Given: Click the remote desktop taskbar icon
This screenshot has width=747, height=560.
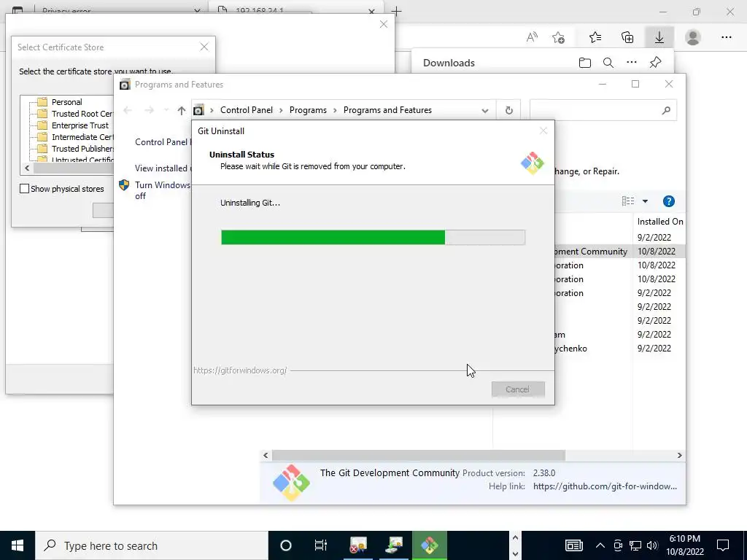Looking at the screenshot, I should (x=395, y=545).
